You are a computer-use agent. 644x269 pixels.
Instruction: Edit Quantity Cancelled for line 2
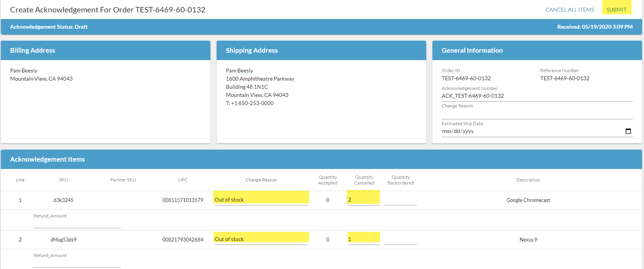click(x=363, y=239)
